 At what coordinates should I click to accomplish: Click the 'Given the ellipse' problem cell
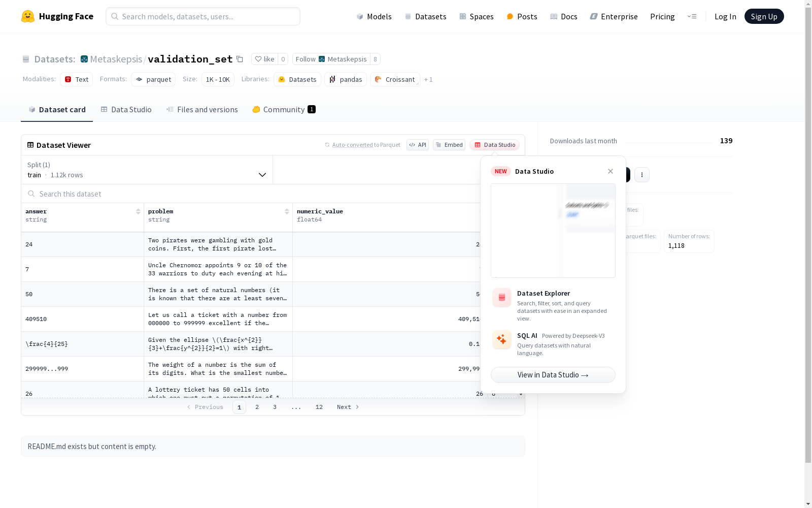pos(218,344)
